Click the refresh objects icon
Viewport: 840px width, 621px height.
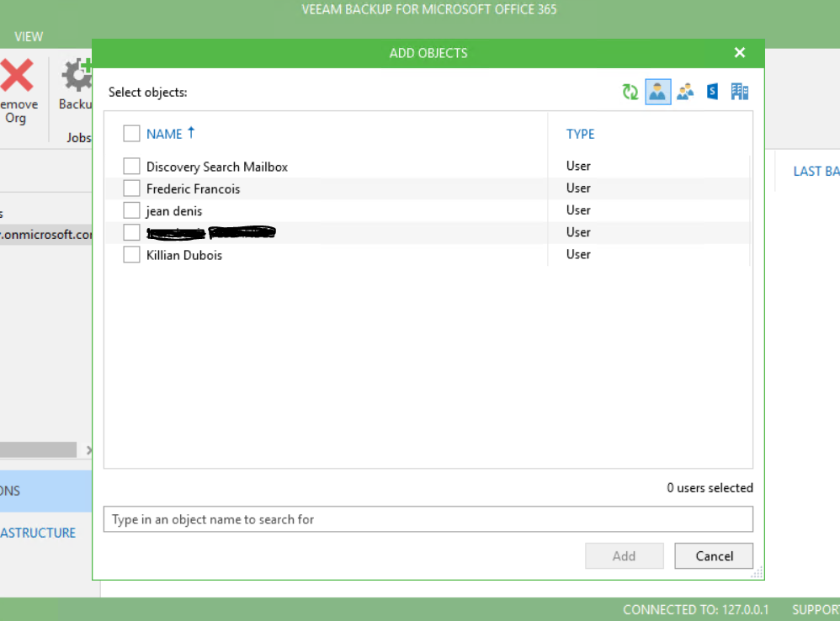[x=630, y=92]
